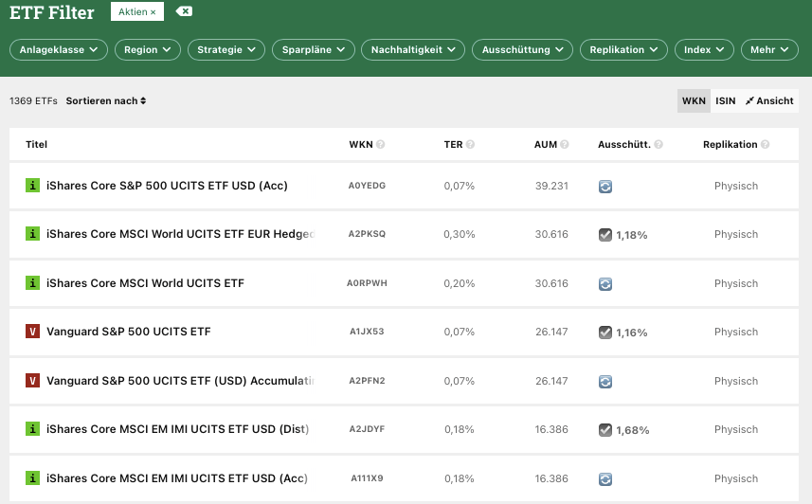Open the Mehr filter dropdown
Image resolution: width=812 pixels, height=504 pixels.
click(x=769, y=49)
